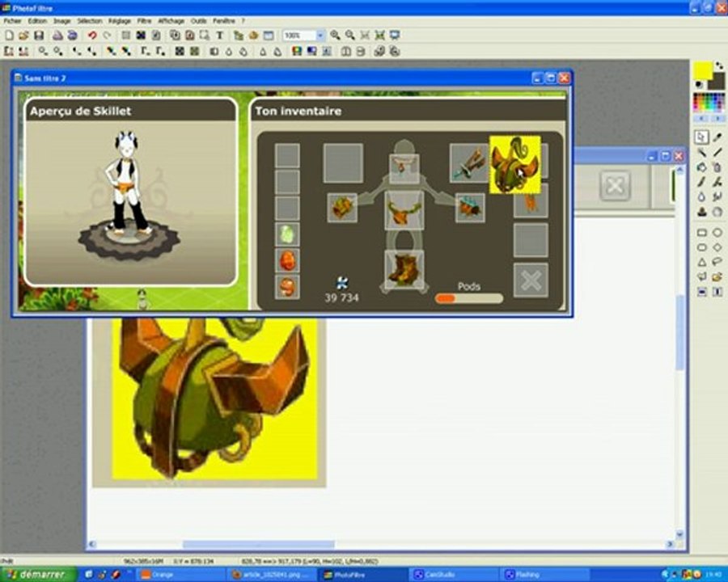Pick a color from the palette grid
Image resolution: width=728 pixels, height=582 pixels.
point(709,102)
